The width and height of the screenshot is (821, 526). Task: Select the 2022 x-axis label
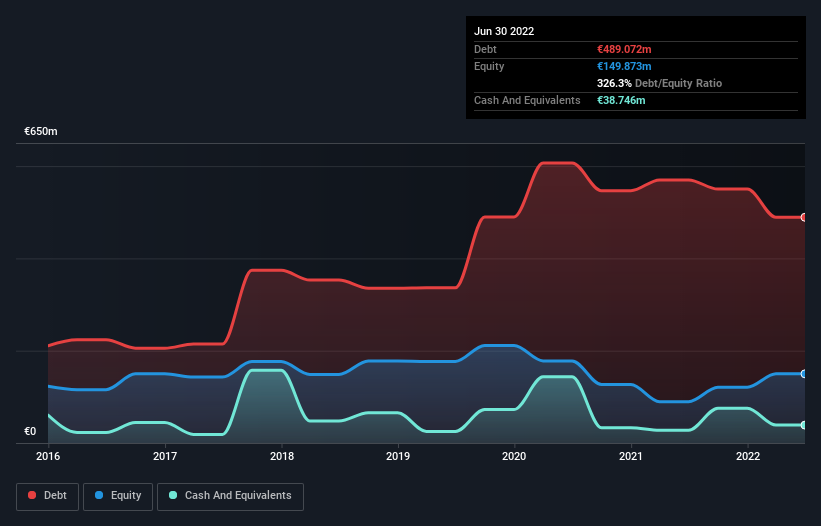point(748,456)
